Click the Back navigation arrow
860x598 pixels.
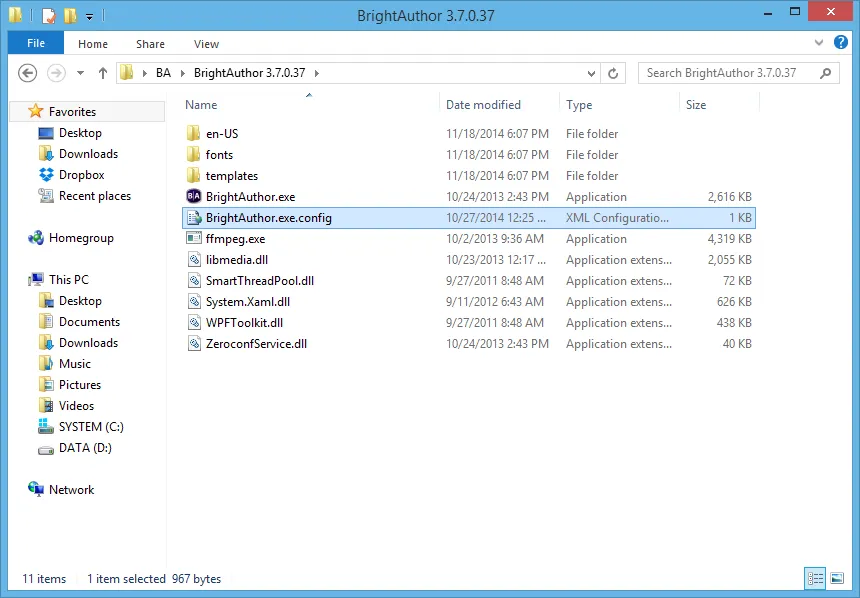(x=27, y=73)
